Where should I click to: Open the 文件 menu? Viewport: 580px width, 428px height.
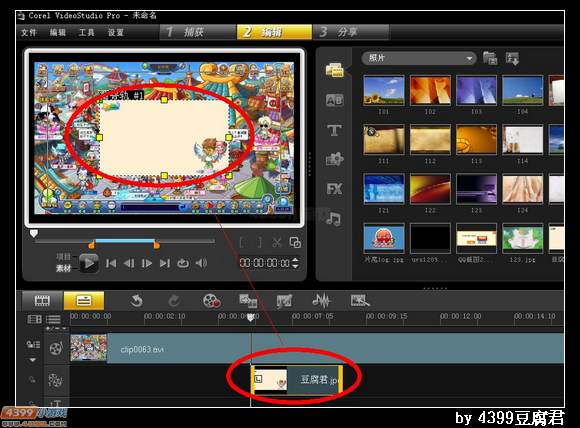(29, 33)
